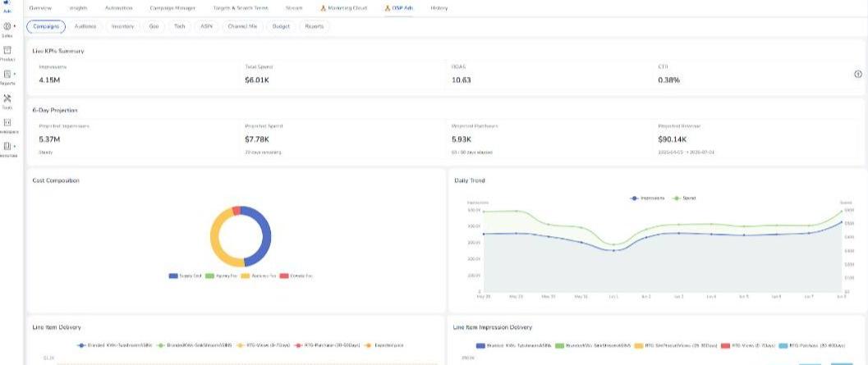Open the Sales sidebar icon
This screenshot has height=365, width=868.
(7, 26)
